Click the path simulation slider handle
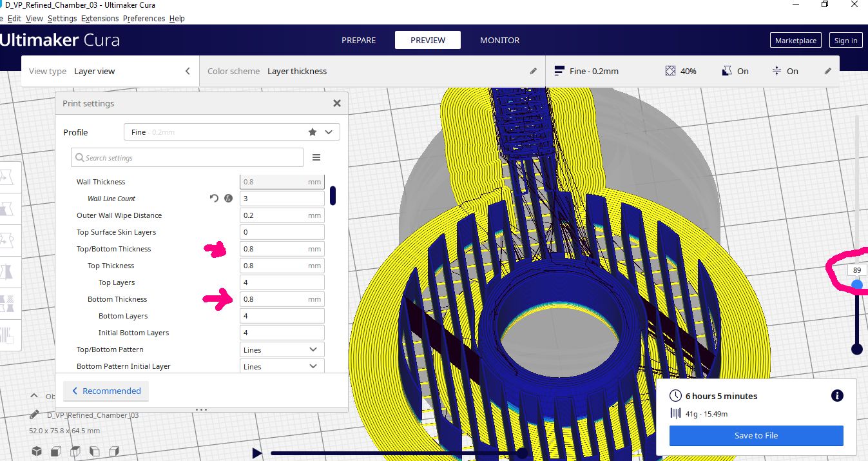The image size is (868, 461). pyautogui.click(x=522, y=453)
